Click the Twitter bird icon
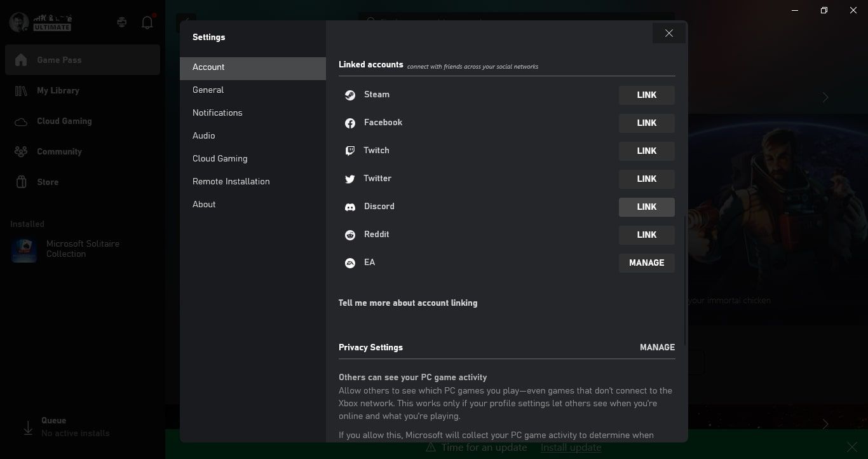 pyautogui.click(x=350, y=179)
